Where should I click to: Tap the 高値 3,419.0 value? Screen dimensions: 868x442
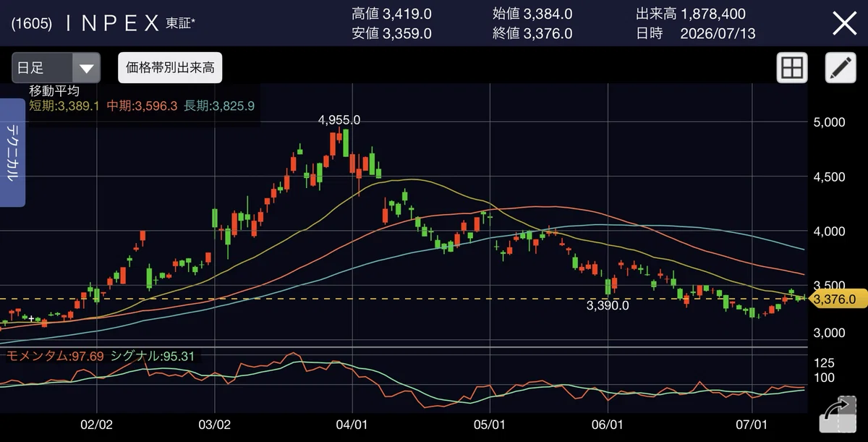click(391, 14)
